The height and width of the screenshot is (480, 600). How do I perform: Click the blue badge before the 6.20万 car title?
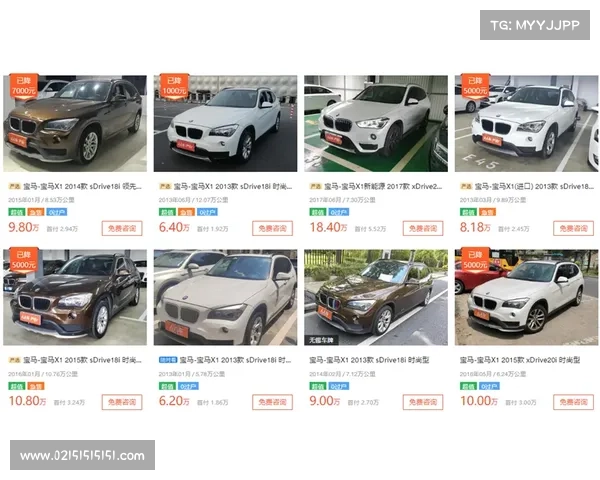point(168,360)
